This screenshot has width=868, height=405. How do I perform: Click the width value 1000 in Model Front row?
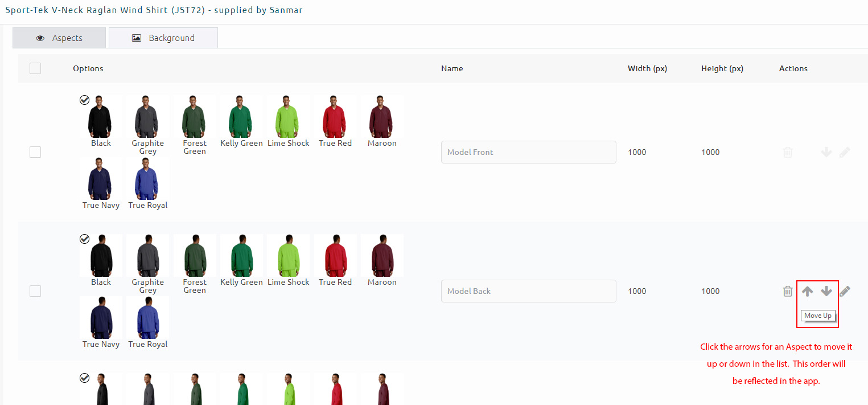click(637, 152)
